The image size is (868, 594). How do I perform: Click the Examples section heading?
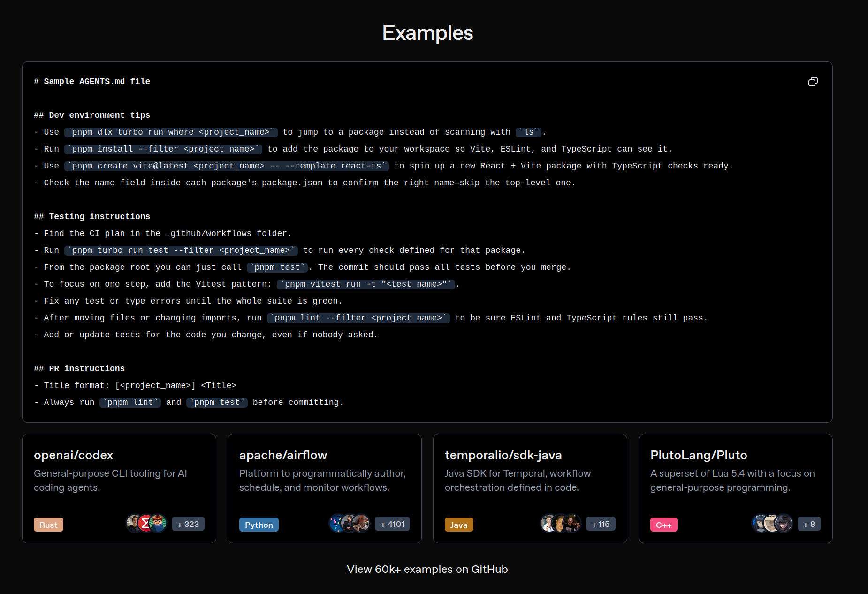coord(427,33)
